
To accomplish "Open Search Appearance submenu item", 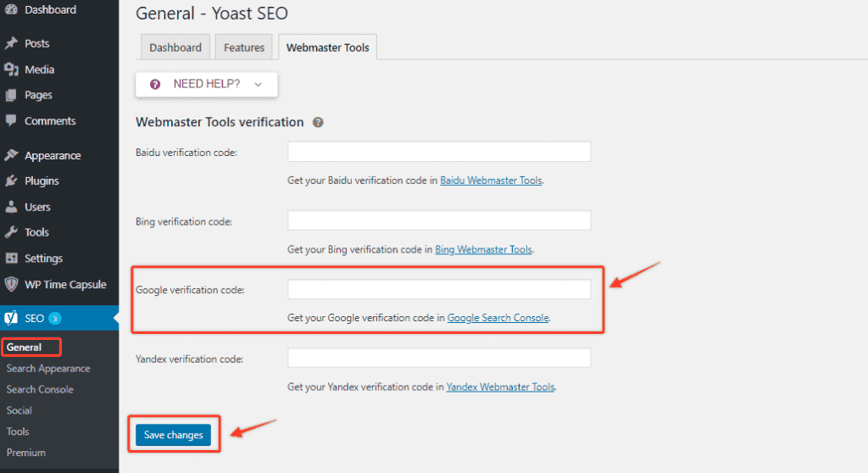I will tap(48, 369).
